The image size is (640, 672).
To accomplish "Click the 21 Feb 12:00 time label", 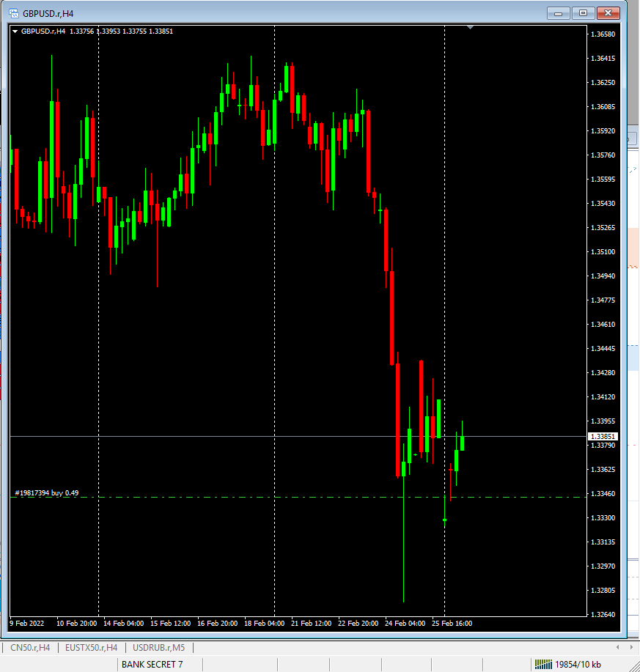I will pyautogui.click(x=312, y=623).
